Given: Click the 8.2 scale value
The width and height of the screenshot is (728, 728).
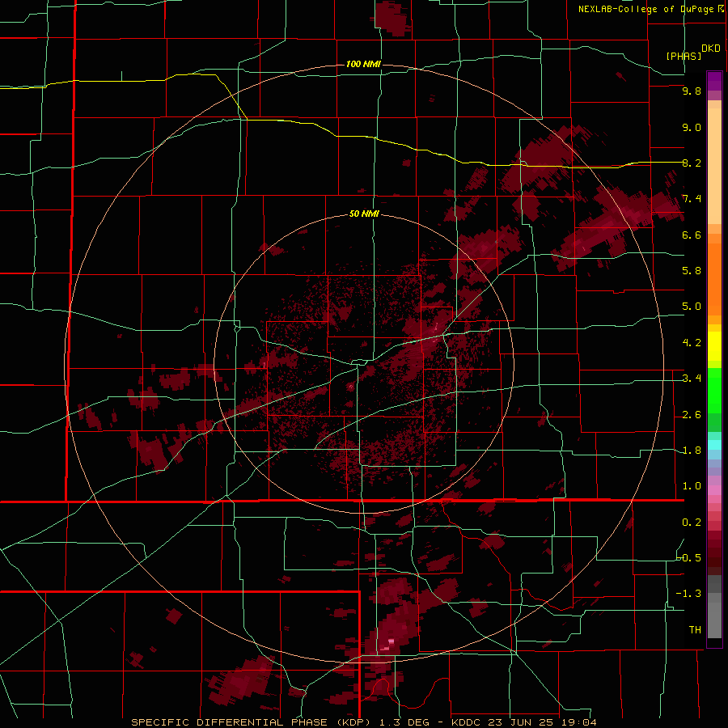Looking at the screenshot, I should (x=692, y=163).
